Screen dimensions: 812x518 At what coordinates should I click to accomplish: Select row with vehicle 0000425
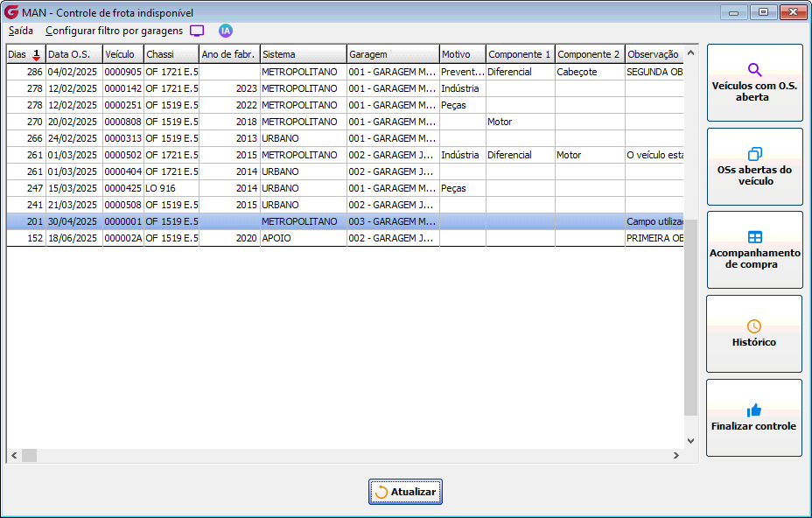click(345, 188)
